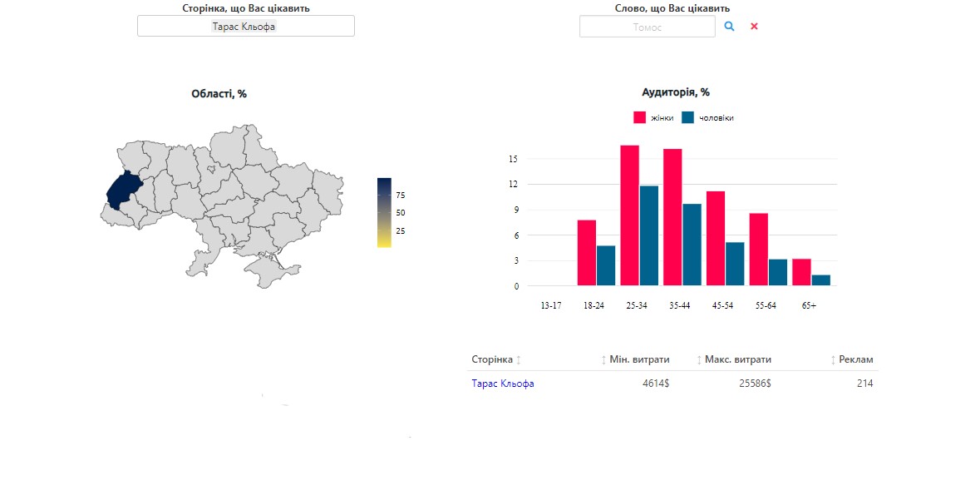Viewport: 980px width, 500px height.
Task: Select the highlighted dark Lviv region on map
Action: coord(123,190)
